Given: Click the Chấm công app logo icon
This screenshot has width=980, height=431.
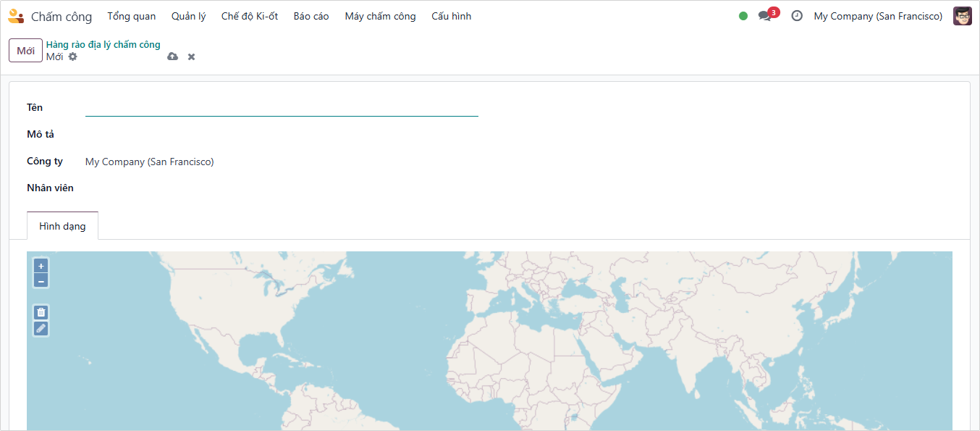Looking at the screenshot, I should coord(16,16).
